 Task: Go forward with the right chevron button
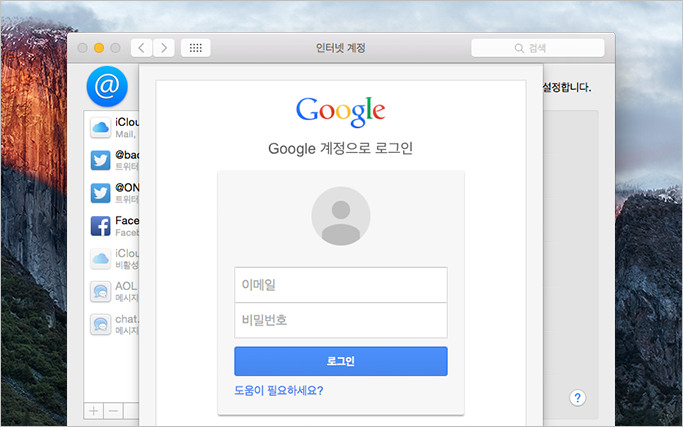coord(164,48)
